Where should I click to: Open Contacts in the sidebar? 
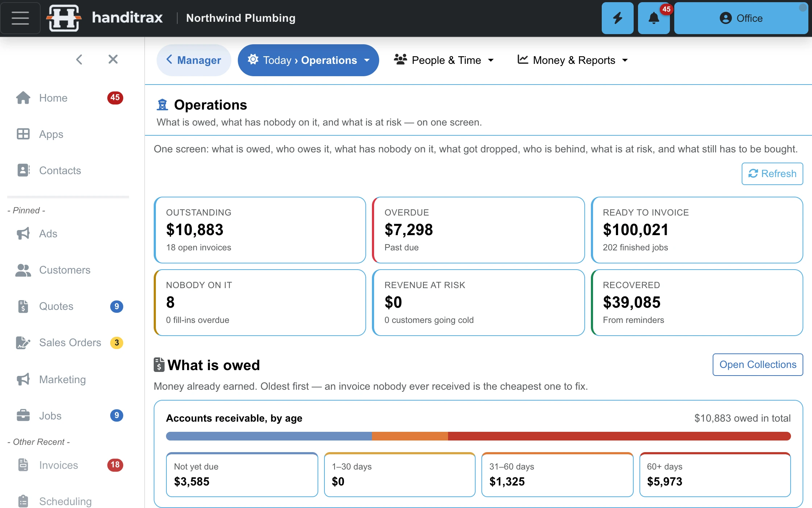coord(69,171)
